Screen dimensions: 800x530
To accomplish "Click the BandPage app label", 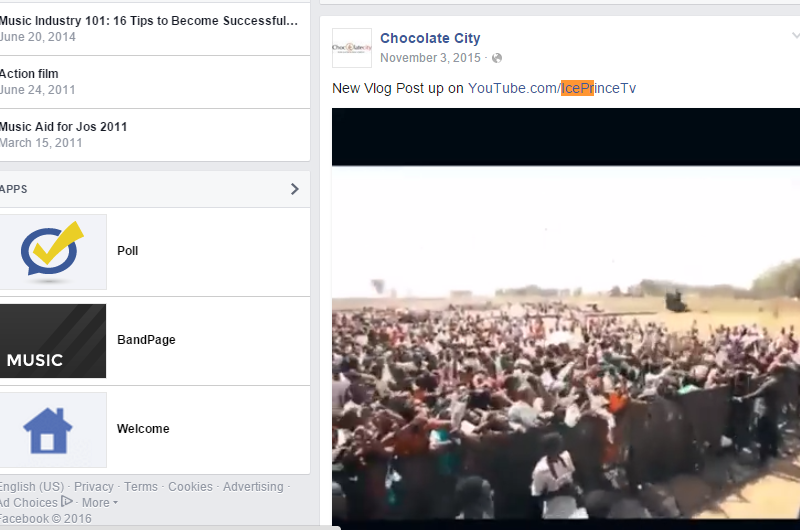I will coord(146,340).
